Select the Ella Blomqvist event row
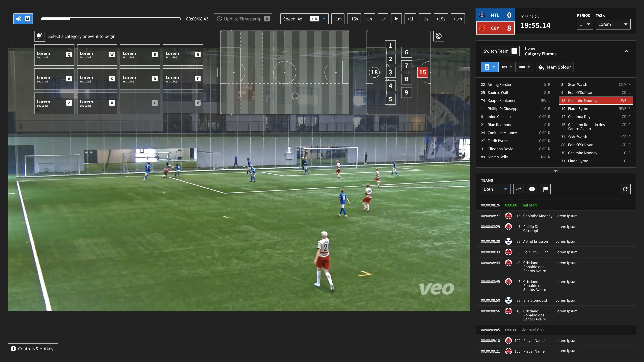Viewport: 644px width, 362px height. click(555, 300)
